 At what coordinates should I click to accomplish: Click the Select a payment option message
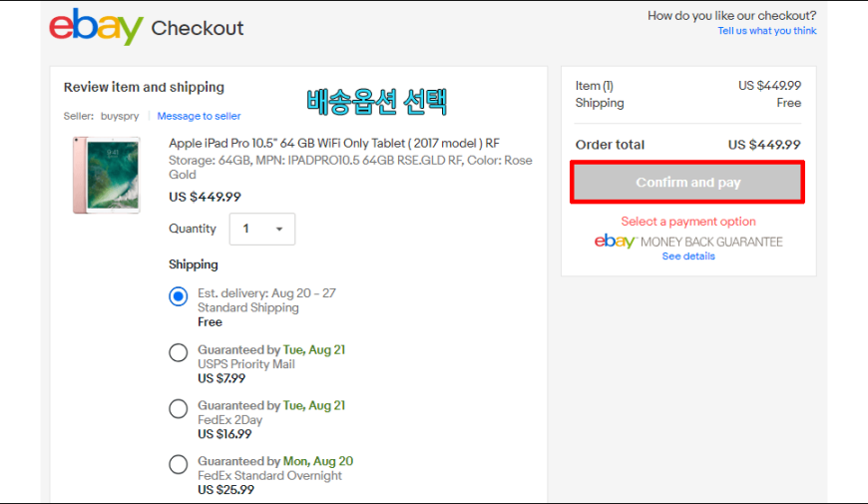(688, 221)
